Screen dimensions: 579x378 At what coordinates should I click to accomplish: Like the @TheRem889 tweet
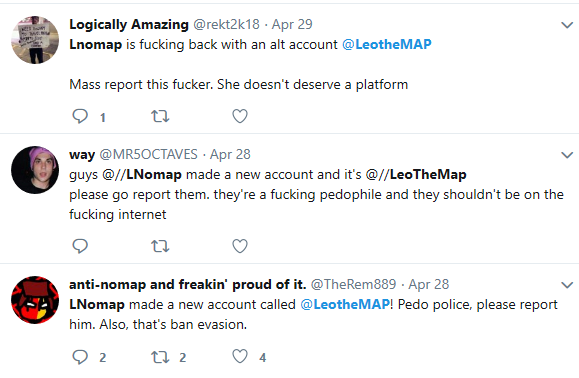coord(240,357)
